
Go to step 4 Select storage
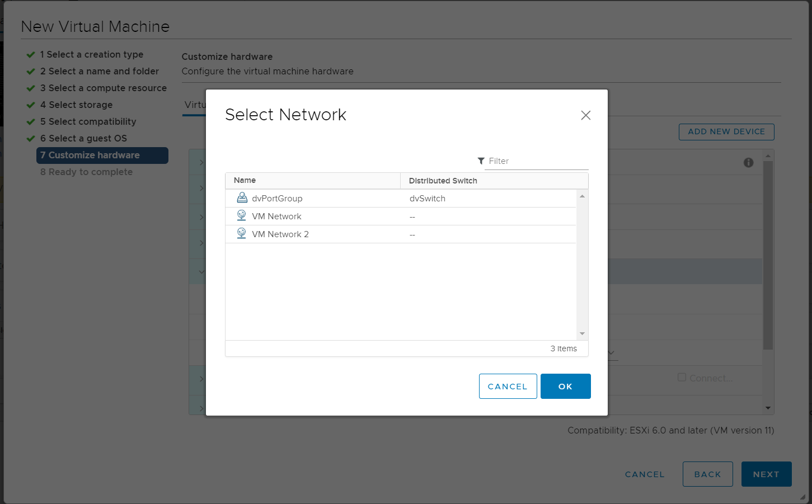coord(80,105)
